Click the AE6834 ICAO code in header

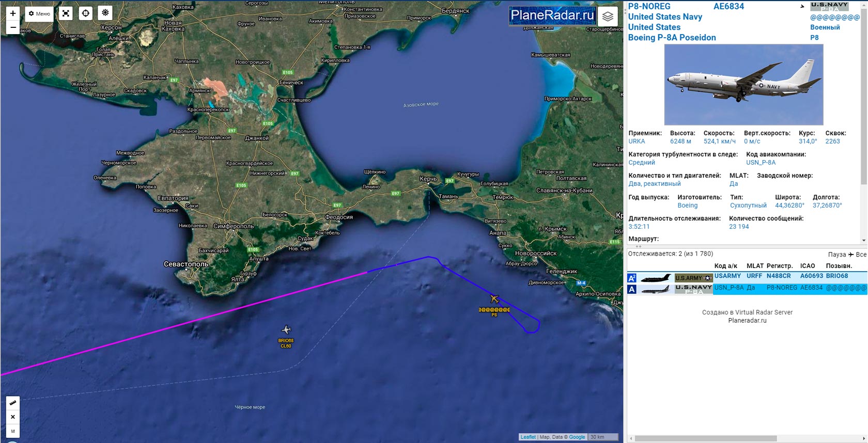(x=729, y=6)
